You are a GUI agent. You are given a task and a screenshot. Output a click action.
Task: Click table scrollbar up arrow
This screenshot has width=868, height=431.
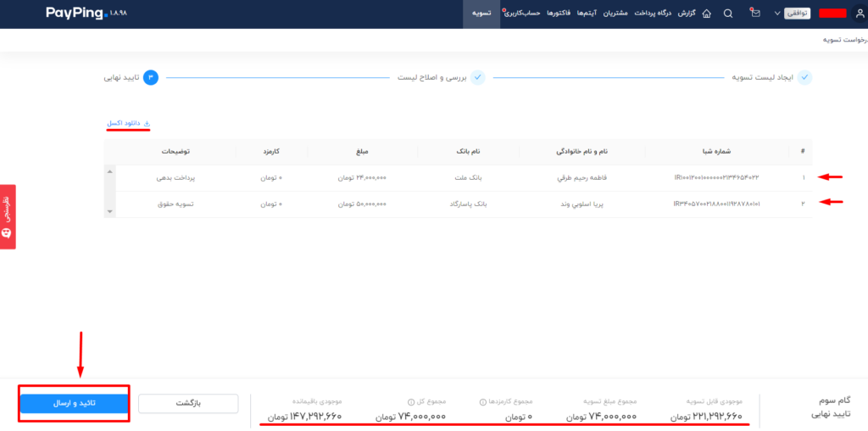[109, 171]
